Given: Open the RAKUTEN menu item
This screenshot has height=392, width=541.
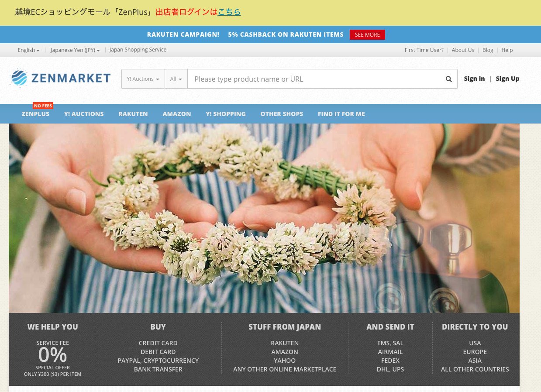Looking at the screenshot, I should [x=133, y=114].
